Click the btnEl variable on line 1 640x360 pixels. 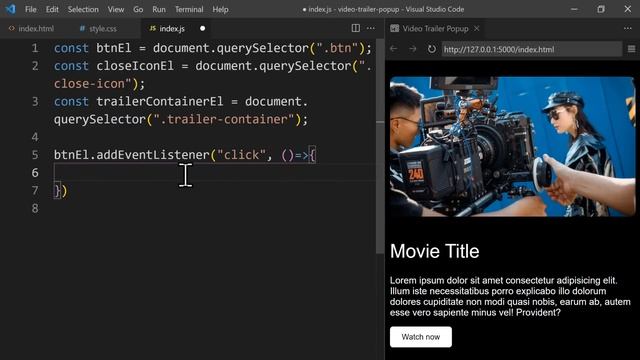(x=113, y=48)
